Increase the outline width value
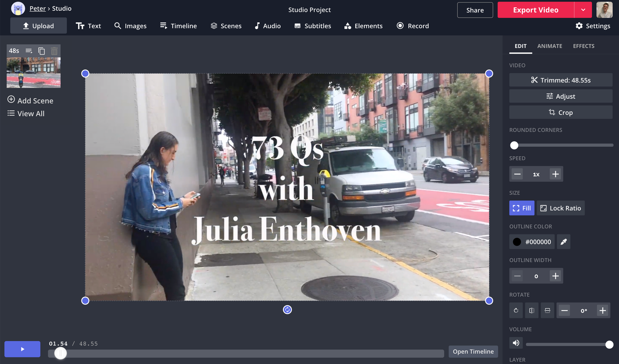 coord(556,276)
